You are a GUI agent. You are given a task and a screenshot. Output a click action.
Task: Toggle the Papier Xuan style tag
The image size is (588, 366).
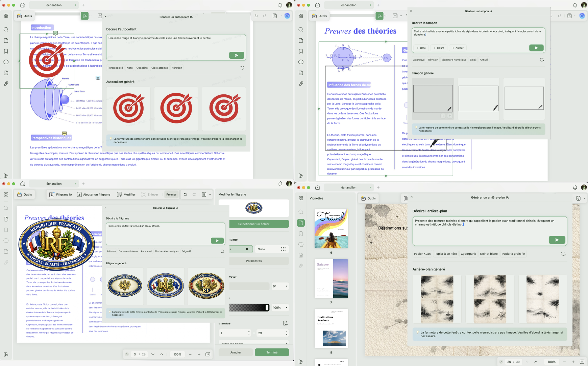tap(422, 254)
